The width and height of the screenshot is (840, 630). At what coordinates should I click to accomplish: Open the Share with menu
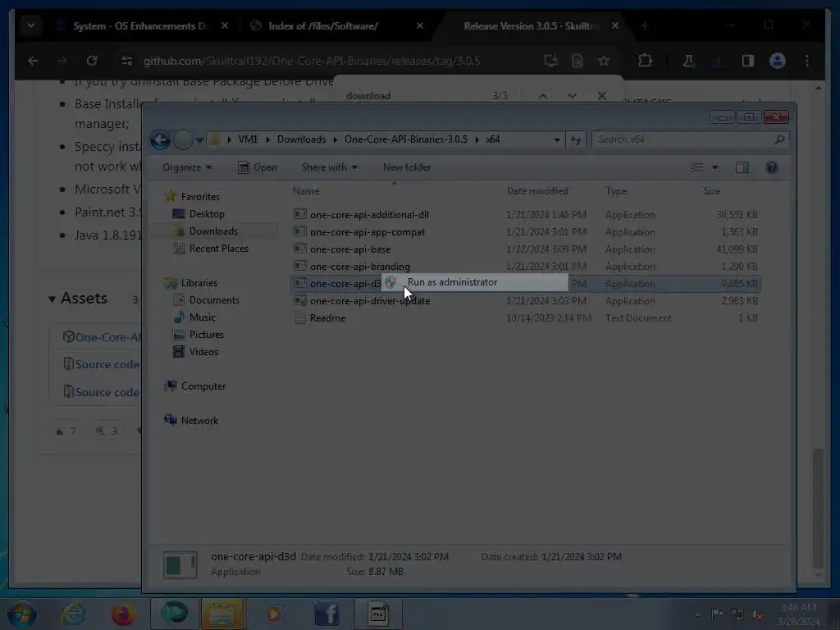pyautogui.click(x=329, y=167)
